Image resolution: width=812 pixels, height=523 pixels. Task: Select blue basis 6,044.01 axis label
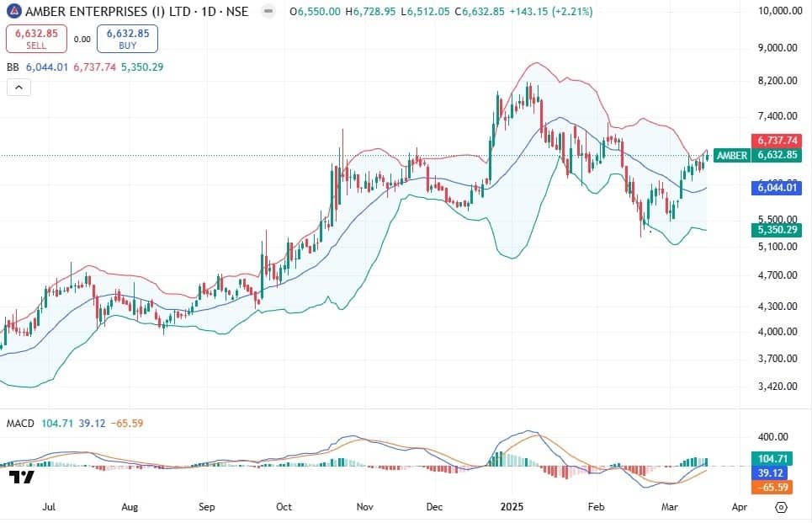click(777, 189)
